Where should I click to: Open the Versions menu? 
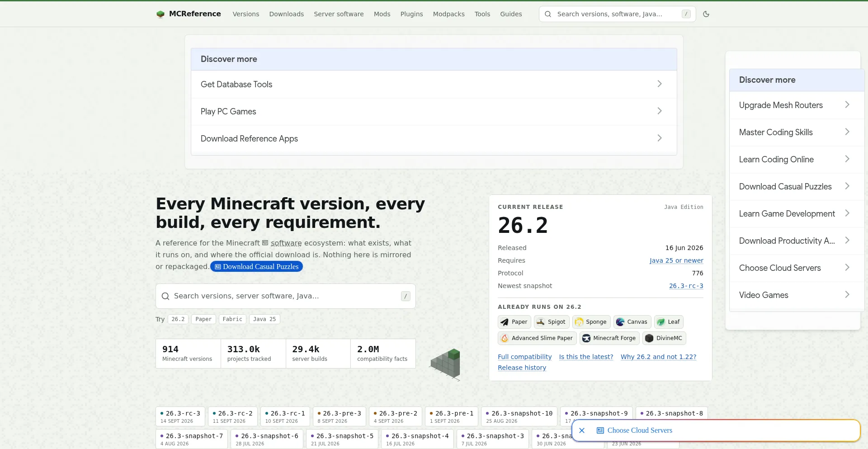pos(246,14)
